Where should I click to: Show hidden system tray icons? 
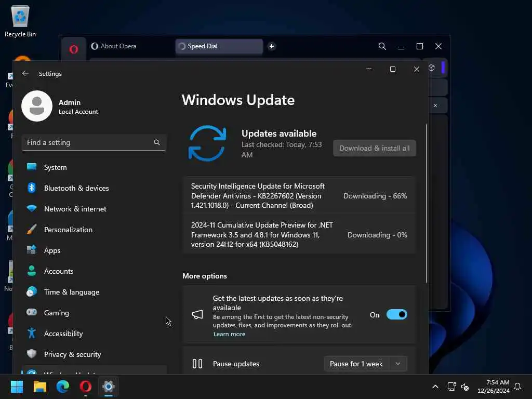pos(435,387)
